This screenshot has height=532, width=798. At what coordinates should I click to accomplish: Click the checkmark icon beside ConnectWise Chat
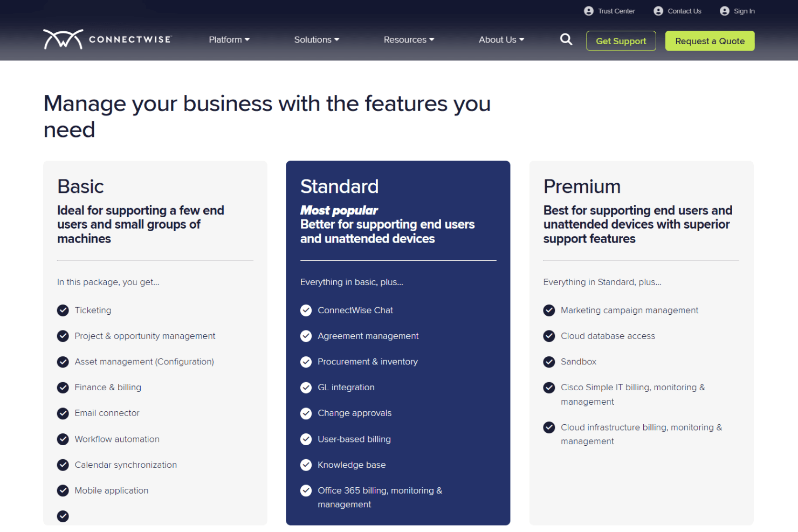(306, 310)
